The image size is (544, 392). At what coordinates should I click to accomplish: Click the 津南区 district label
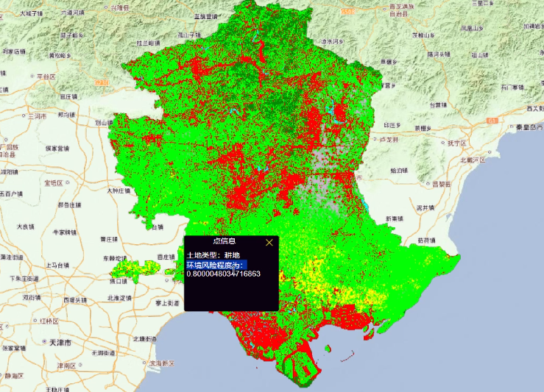68,365
